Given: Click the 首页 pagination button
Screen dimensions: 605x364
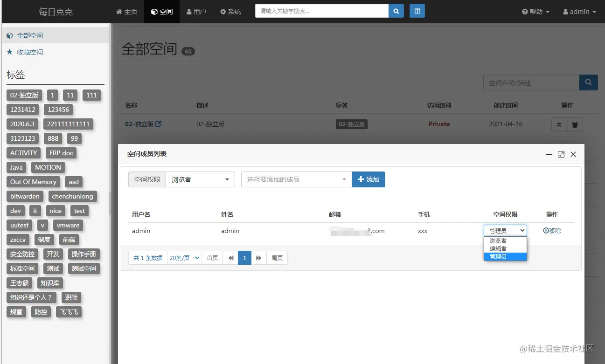Looking at the screenshot, I should (x=212, y=258).
